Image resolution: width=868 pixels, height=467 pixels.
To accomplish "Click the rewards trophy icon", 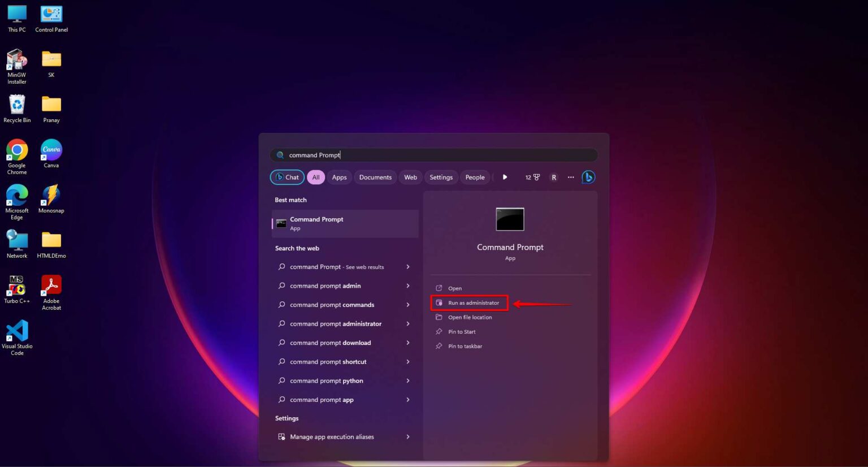I will (532, 177).
